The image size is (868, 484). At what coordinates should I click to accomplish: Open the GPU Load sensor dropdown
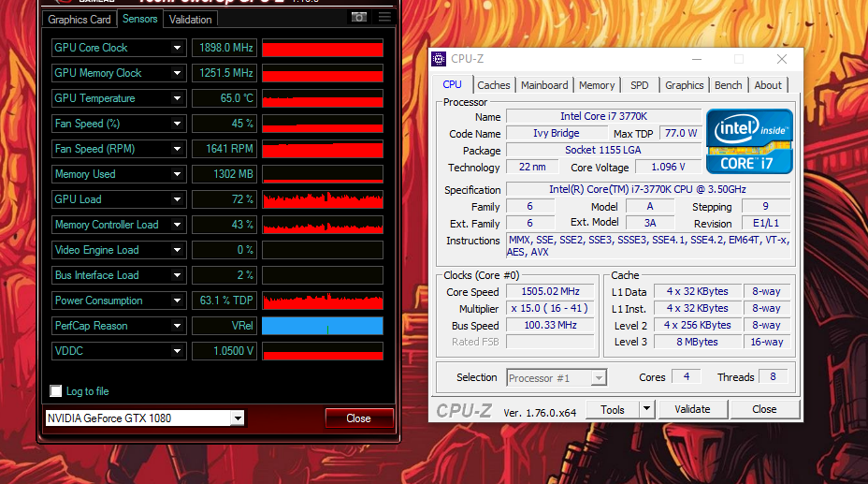coord(177,199)
